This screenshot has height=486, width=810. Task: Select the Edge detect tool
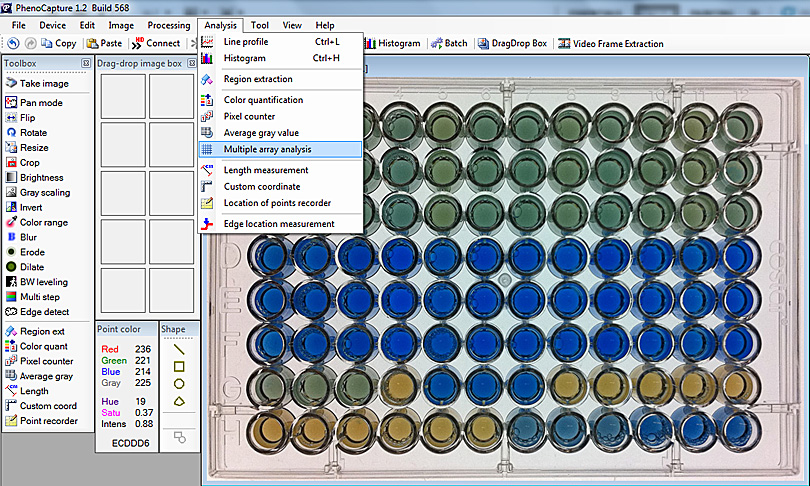coord(44,312)
